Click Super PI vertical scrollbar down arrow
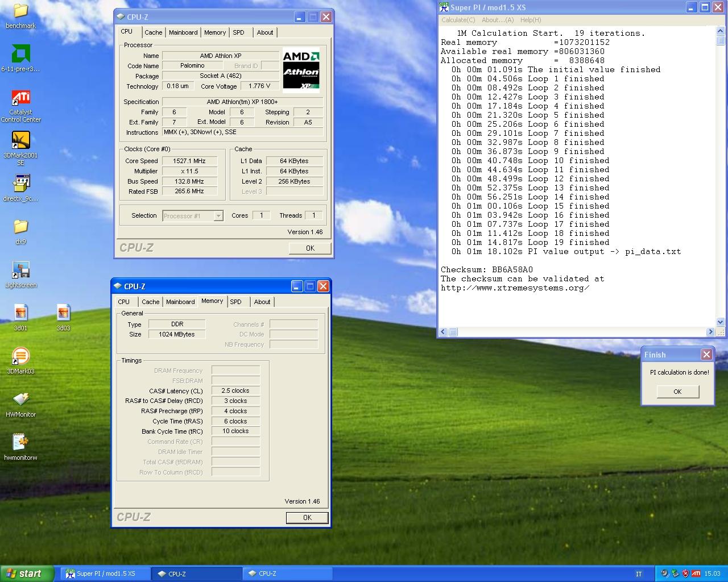Viewport: 728px width, 582px height. tap(720, 322)
